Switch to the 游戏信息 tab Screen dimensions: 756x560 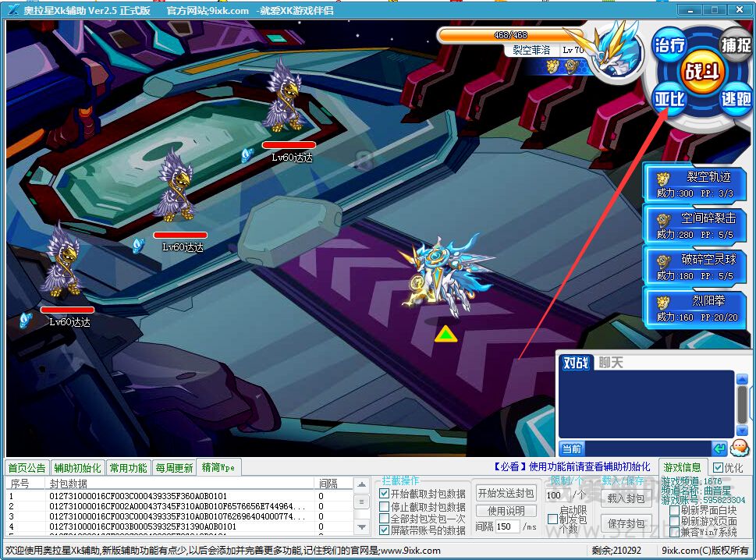[682, 467]
